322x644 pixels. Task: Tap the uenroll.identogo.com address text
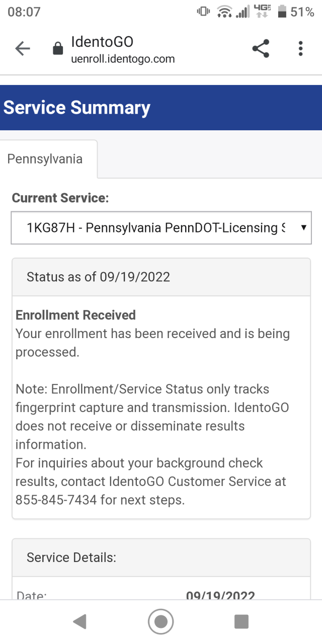click(x=123, y=59)
